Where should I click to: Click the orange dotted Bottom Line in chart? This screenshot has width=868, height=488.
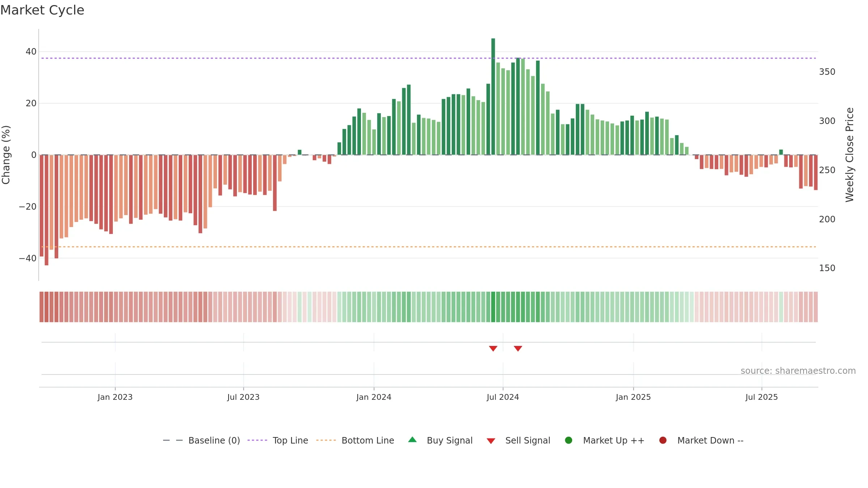tap(429, 247)
